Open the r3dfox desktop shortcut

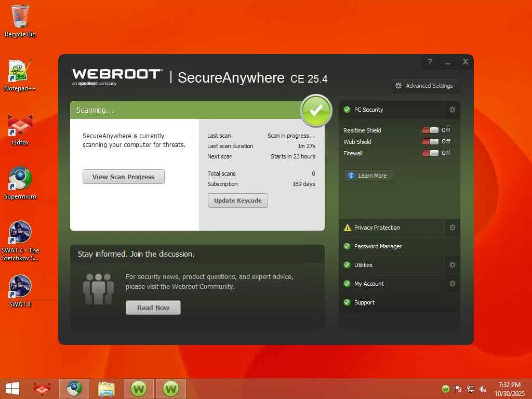click(x=20, y=129)
